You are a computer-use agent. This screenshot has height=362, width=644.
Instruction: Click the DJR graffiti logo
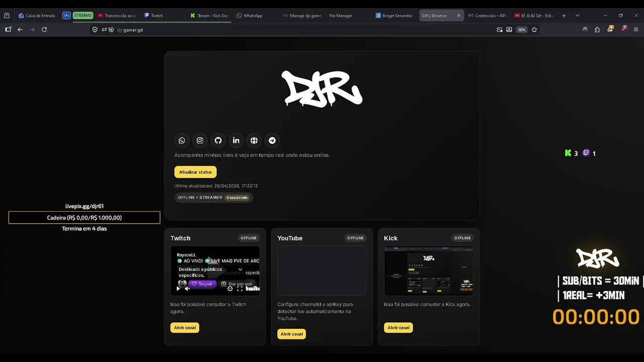tap(322, 88)
